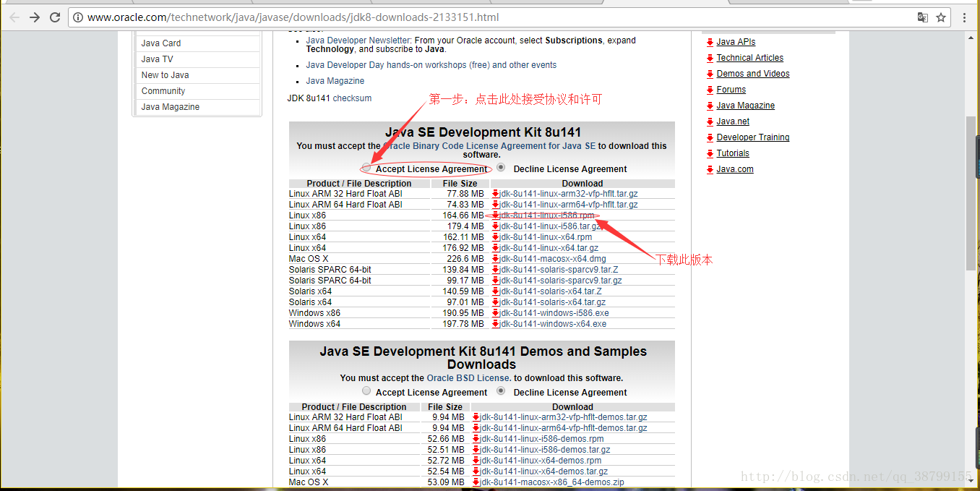Select Accept License Agreement for Demos and Samples

tap(367, 392)
